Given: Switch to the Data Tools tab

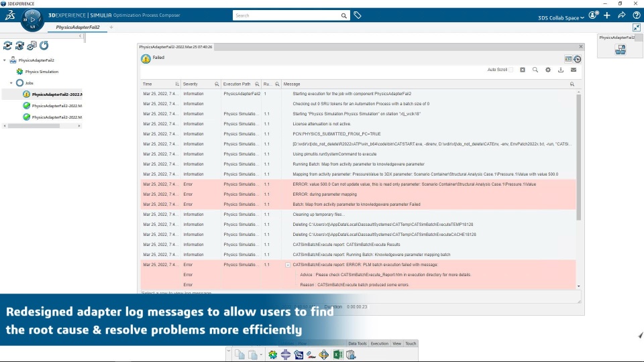Looking at the screenshot, I should click(x=357, y=343).
